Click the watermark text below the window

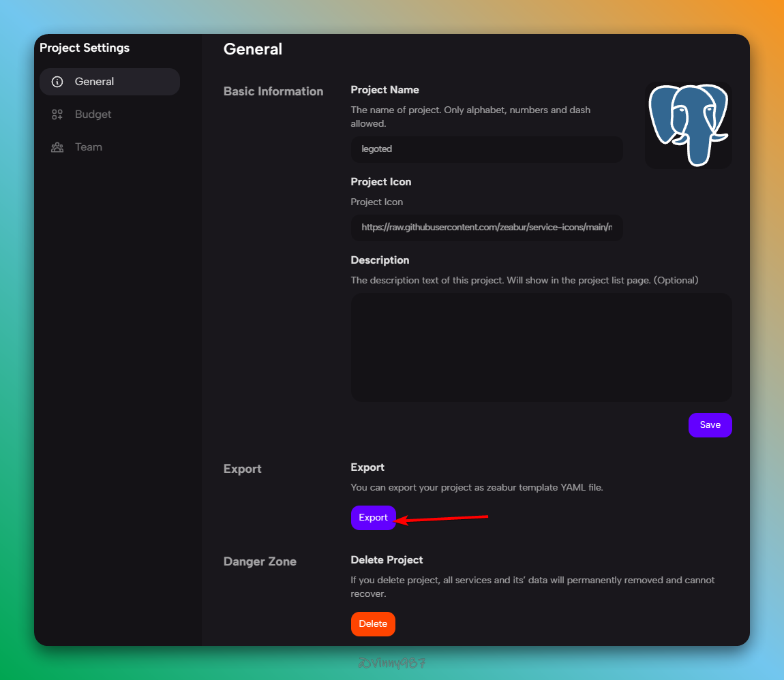click(392, 663)
